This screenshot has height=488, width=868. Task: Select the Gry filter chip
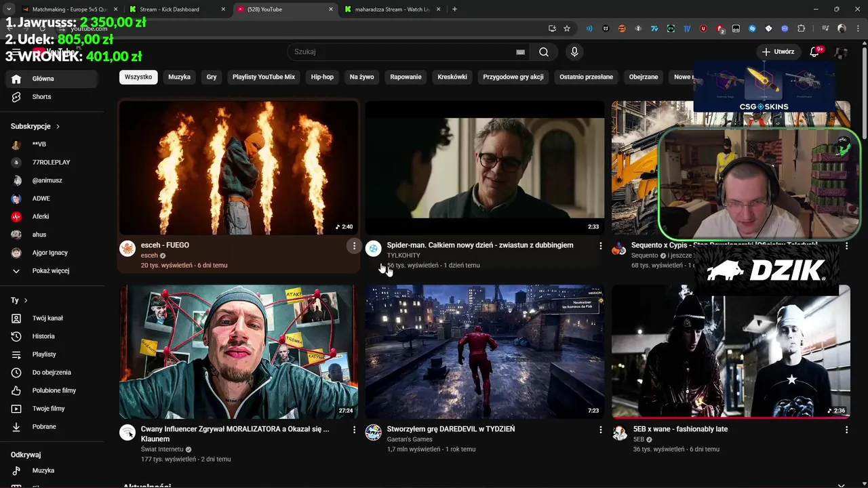pyautogui.click(x=212, y=77)
